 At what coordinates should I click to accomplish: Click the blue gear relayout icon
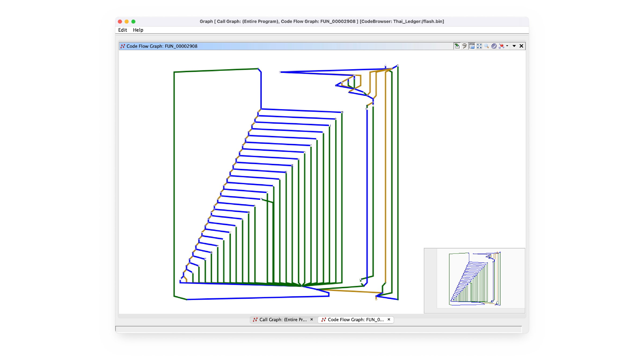pyautogui.click(x=494, y=46)
